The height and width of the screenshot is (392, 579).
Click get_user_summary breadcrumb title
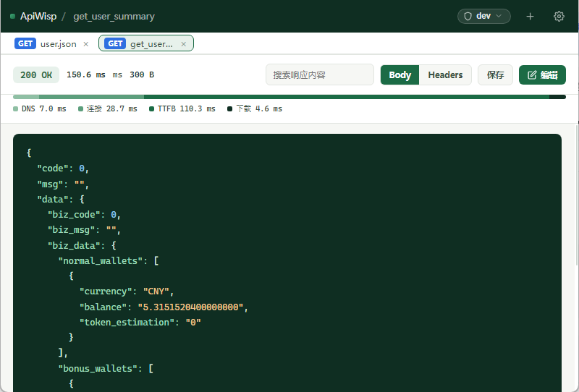click(x=114, y=16)
